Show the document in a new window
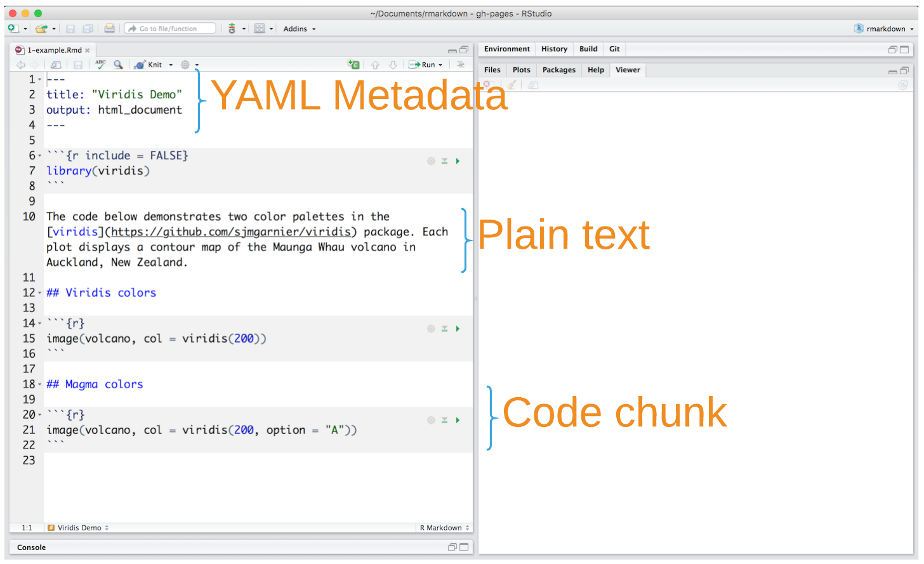This screenshot has height=564, width=924. (56, 65)
